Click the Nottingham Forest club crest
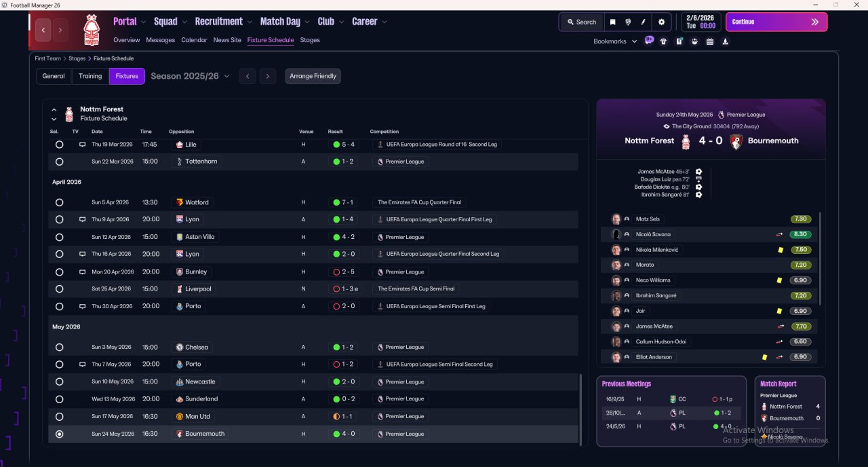Screen dimensions: 868x467 click(91, 31)
